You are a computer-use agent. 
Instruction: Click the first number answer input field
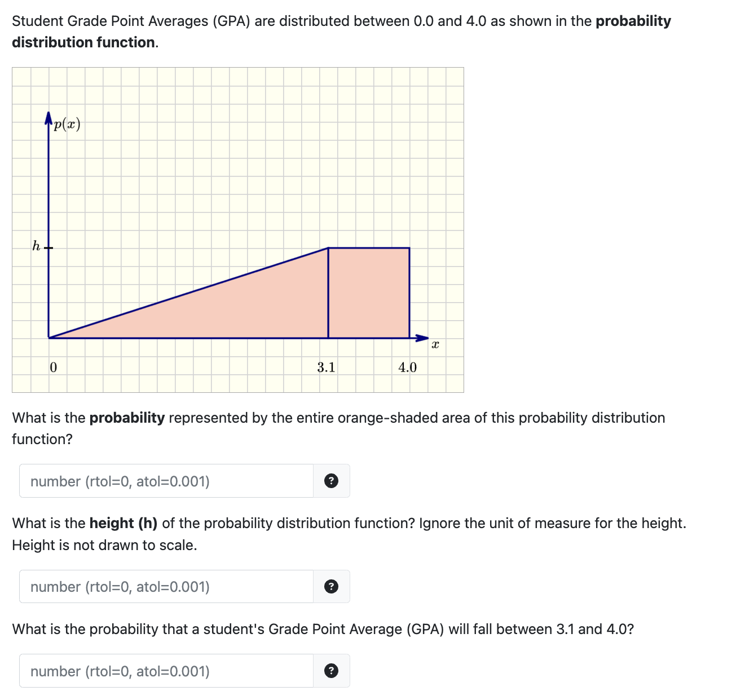tap(164, 480)
